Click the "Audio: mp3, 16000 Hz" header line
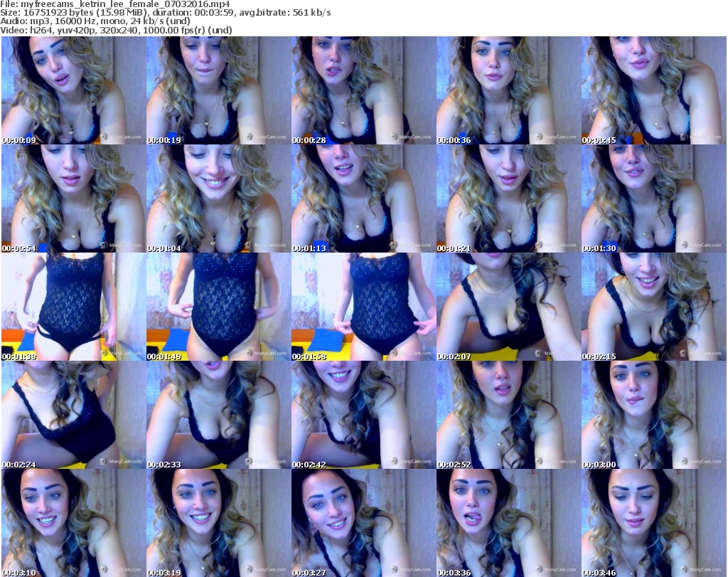The width and height of the screenshot is (728, 577). (95, 21)
